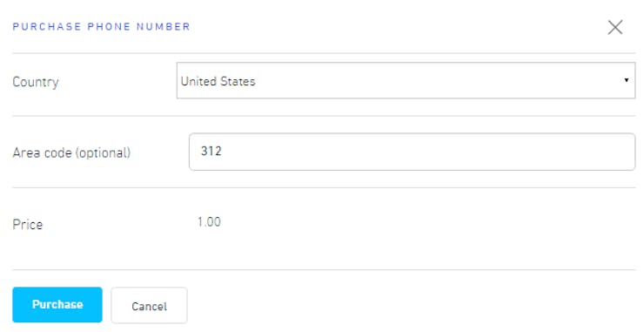Cancel the phone number purchase

coord(149,305)
